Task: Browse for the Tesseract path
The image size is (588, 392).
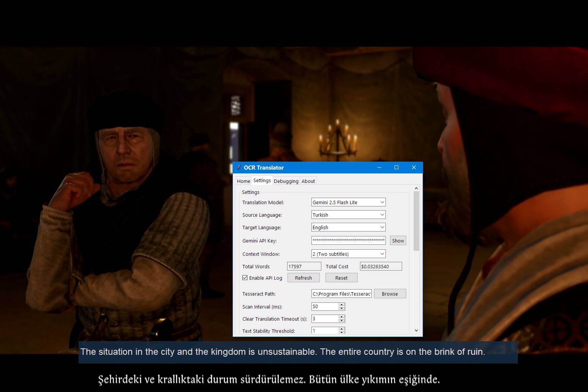Action: [x=390, y=294]
